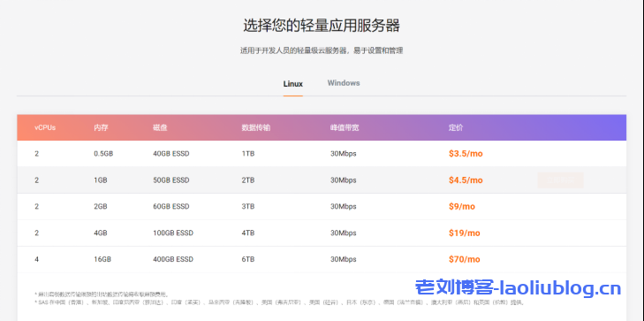Click the vCPU count 2 in 0.5GB row
The image size is (644, 321).
coord(36,154)
